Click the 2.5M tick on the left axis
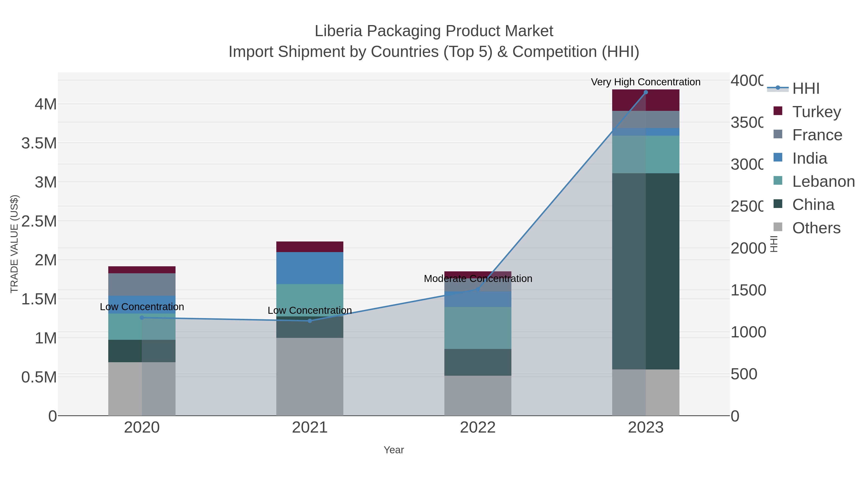868x488 pixels. [x=39, y=221]
